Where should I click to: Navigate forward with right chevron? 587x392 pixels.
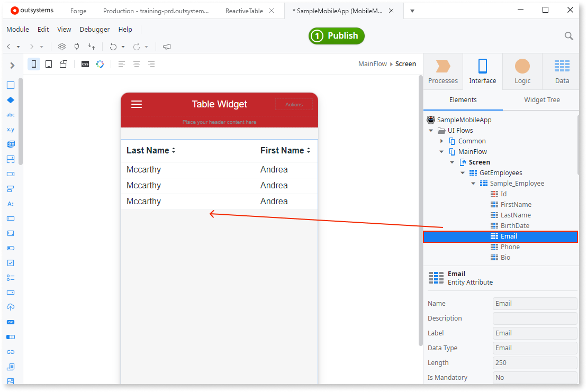(x=32, y=47)
